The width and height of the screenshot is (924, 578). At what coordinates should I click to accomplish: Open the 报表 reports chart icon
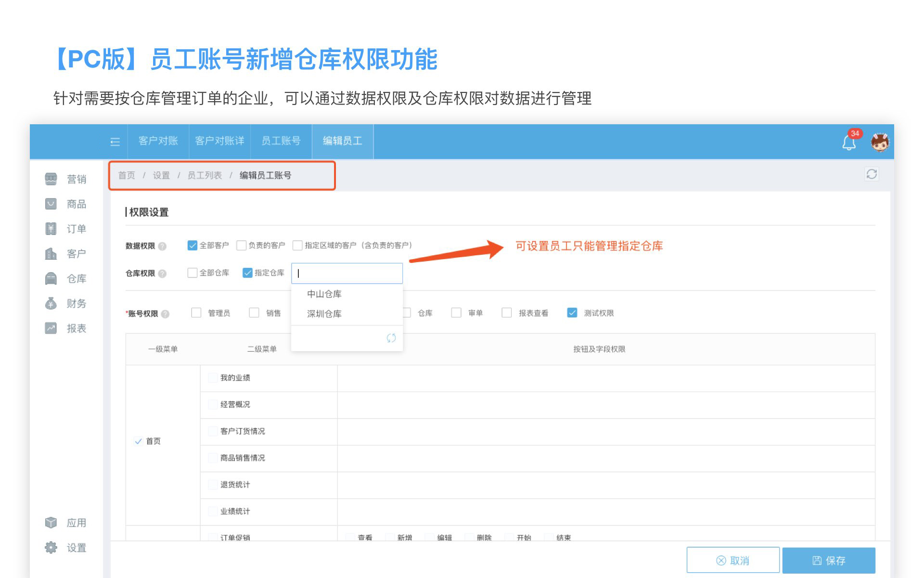click(51, 328)
